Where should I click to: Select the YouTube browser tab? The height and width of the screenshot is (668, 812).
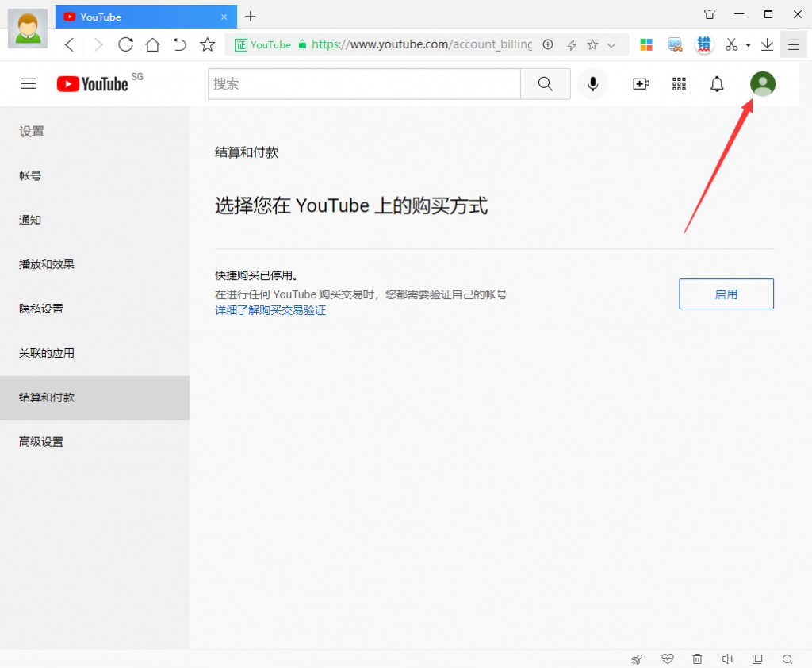(x=146, y=17)
